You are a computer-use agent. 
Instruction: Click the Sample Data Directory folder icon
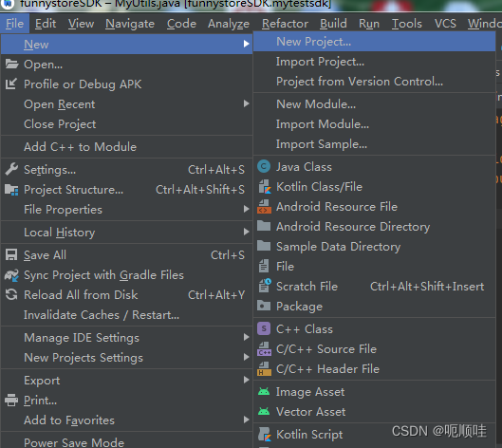coord(264,246)
